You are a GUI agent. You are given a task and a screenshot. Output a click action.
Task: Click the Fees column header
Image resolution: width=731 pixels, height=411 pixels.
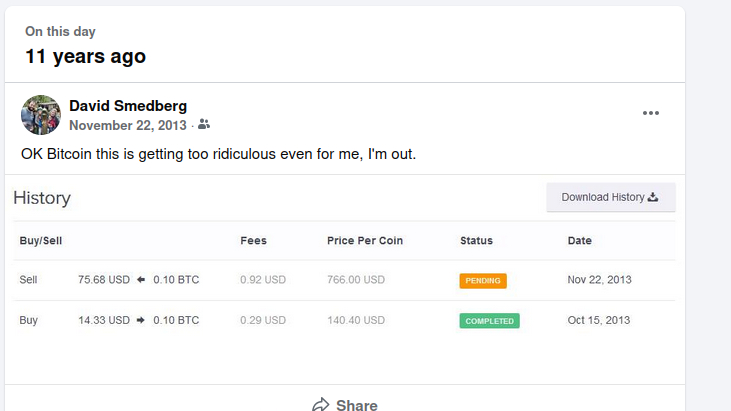(x=253, y=241)
